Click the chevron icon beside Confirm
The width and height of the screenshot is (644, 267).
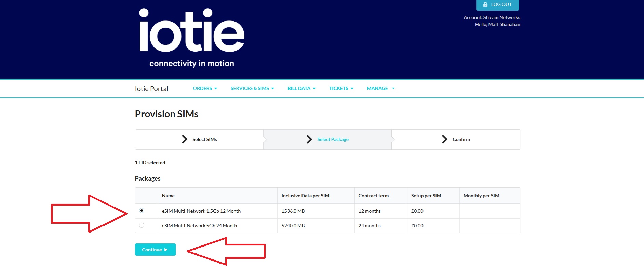tap(444, 139)
